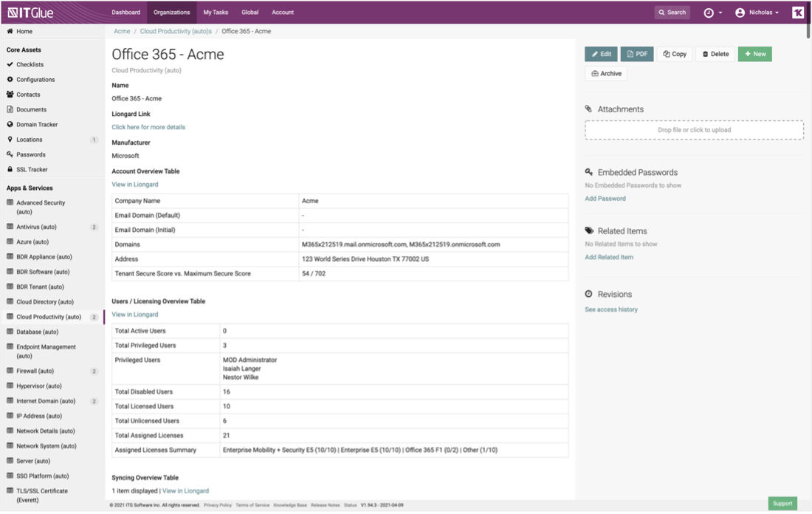
Task: Select the Organizations tab
Action: 171,13
